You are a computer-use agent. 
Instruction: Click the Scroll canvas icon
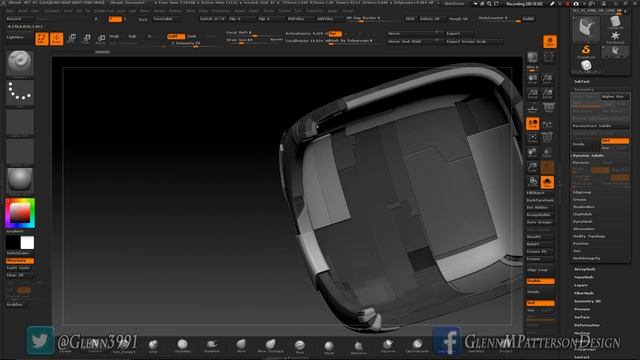pyautogui.click(x=533, y=78)
